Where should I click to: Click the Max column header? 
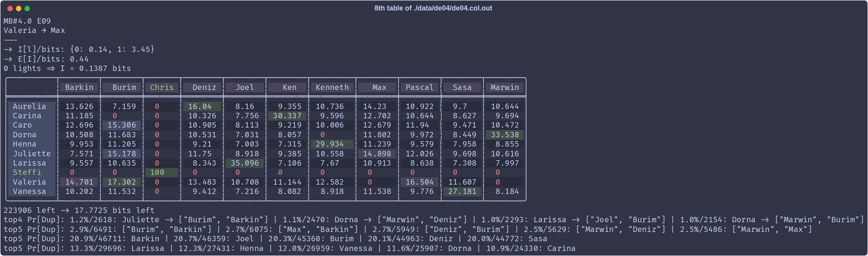tap(377, 87)
